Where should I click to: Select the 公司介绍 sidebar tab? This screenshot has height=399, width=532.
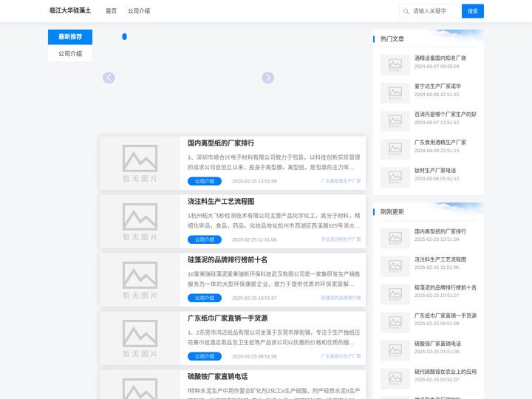[x=70, y=54]
